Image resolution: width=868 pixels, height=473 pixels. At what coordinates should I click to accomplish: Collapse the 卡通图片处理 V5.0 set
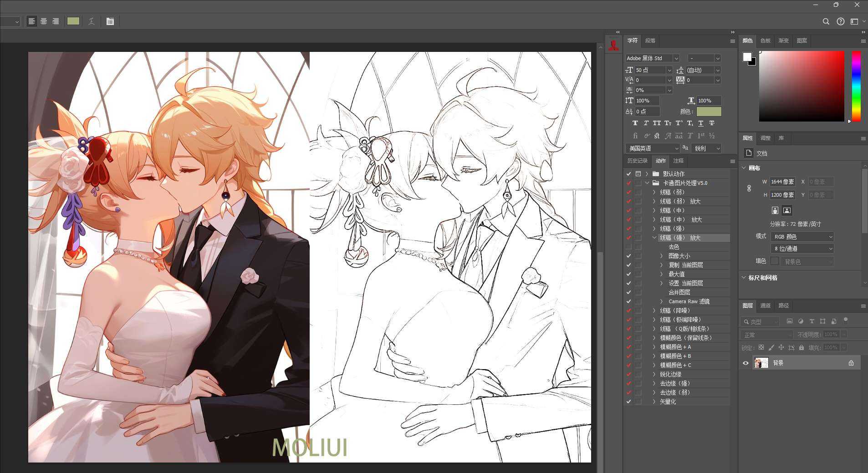(x=647, y=183)
